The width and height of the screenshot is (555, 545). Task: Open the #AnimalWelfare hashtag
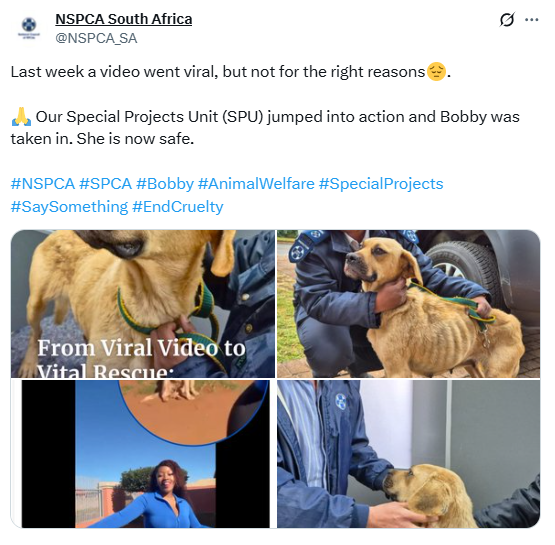click(256, 184)
